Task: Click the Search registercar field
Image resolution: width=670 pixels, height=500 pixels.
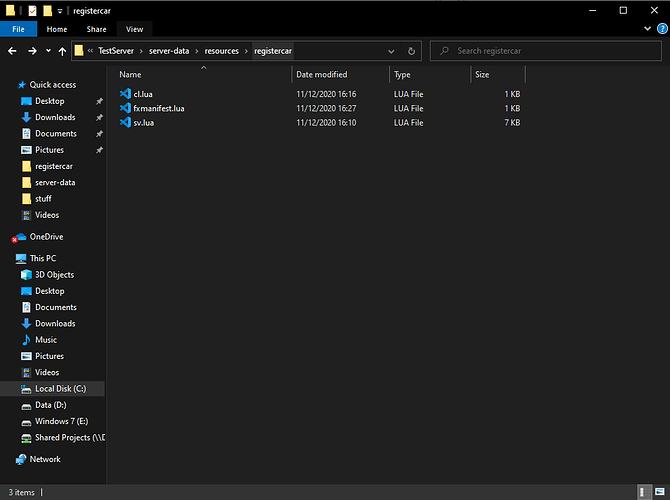Action: coord(546,51)
